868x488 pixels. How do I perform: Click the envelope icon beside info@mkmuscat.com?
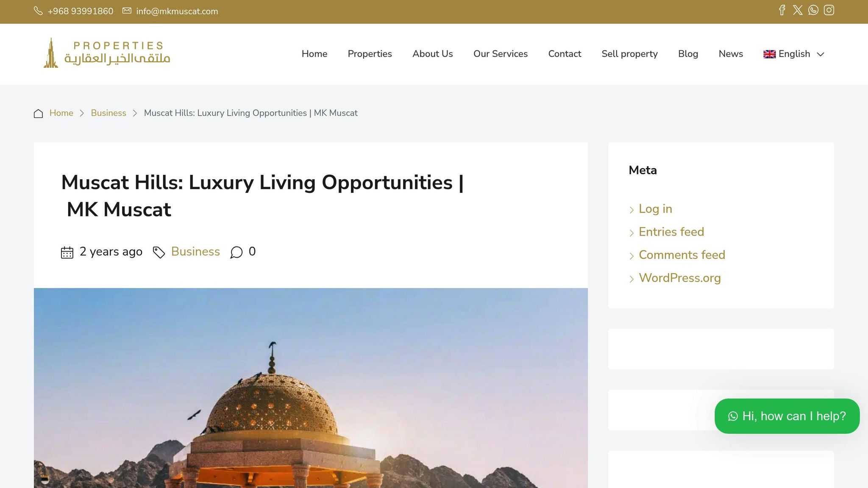coord(127,11)
